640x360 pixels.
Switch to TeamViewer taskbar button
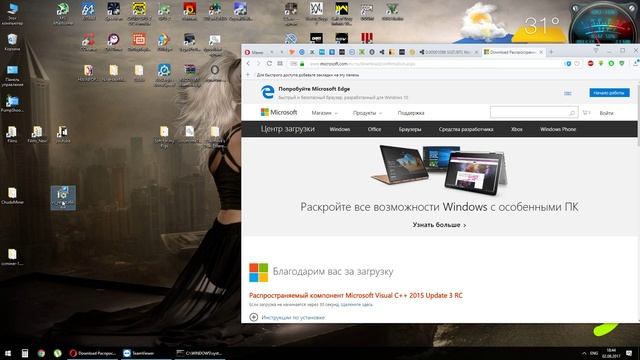pyautogui.click(x=146, y=353)
